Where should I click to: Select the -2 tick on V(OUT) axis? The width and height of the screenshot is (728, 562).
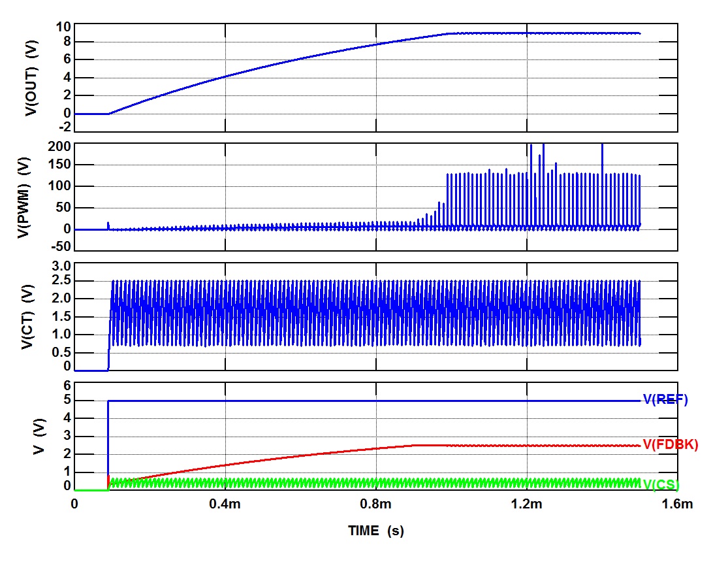tap(64, 127)
